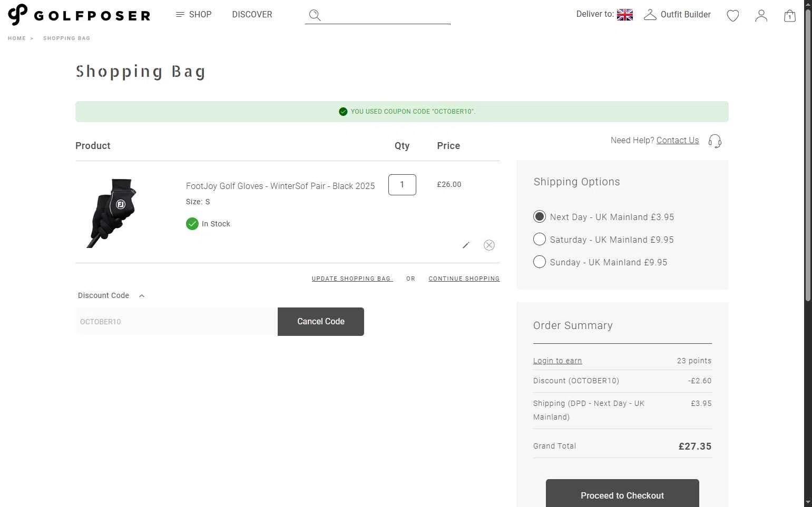The width and height of the screenshot is (812, 507).
Task: Click the Size: S text
Action: tap(198, 202)
